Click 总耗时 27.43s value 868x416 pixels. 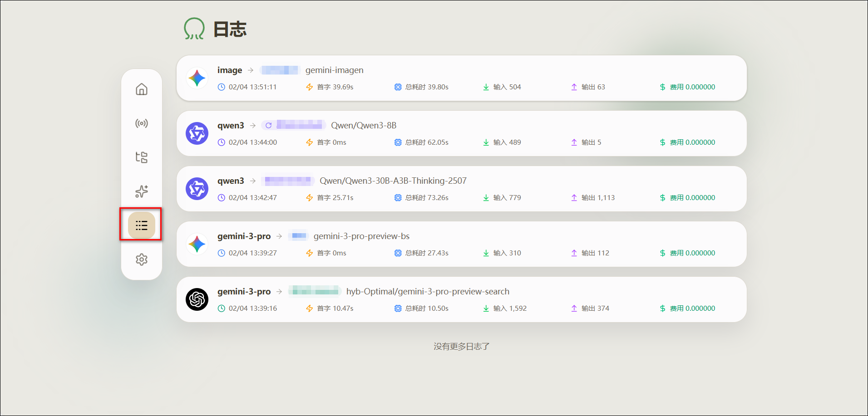(x=427, y=253)
